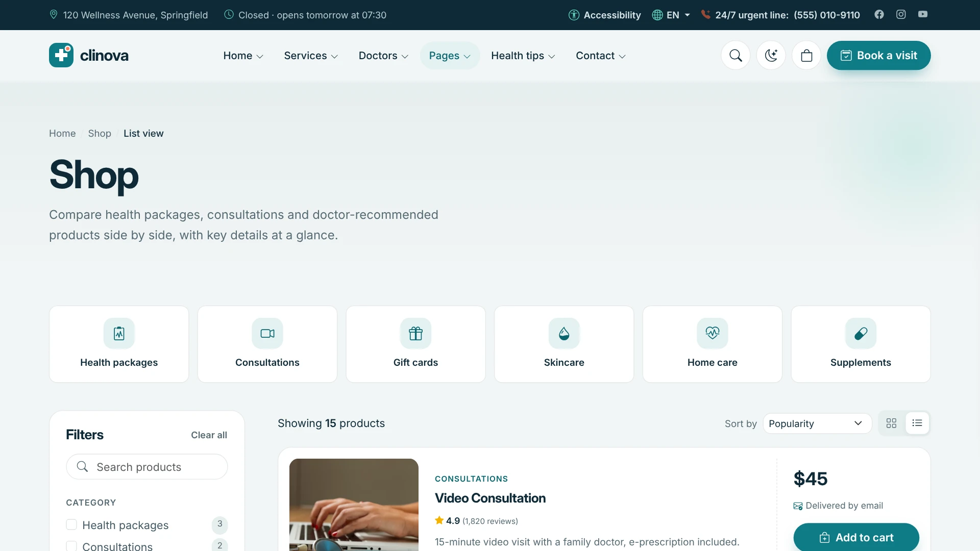Call the (555) 010-9110 urgent line
This screenshot has width=980, height=551.
click(826, 15)
